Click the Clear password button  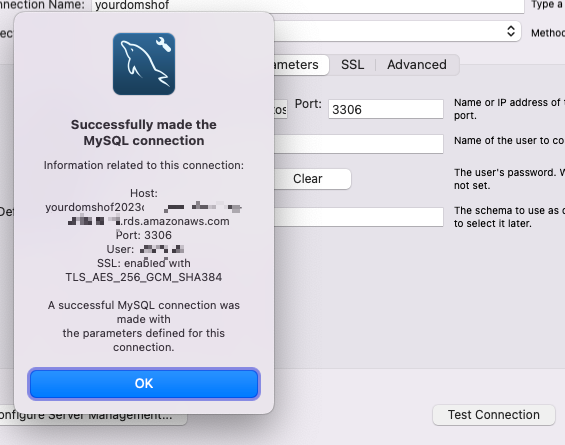(312, 179)
